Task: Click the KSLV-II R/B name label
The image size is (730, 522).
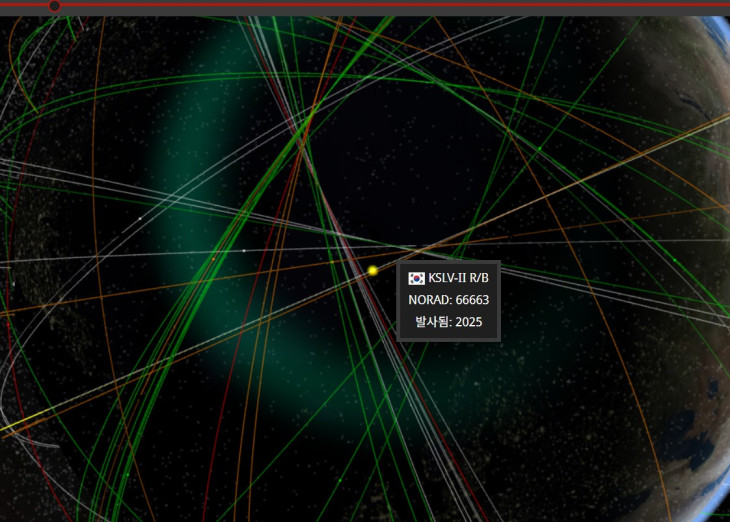Action: click(458, 278)
